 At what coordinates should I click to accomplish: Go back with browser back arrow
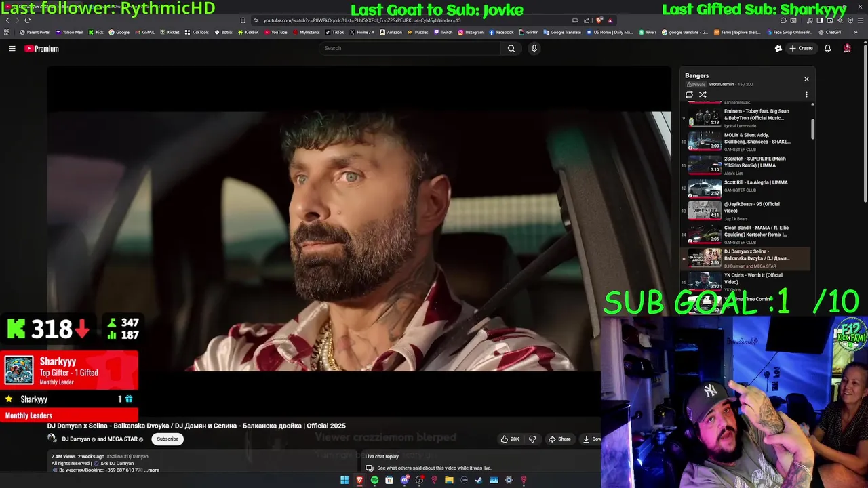(x=7, y=20)
